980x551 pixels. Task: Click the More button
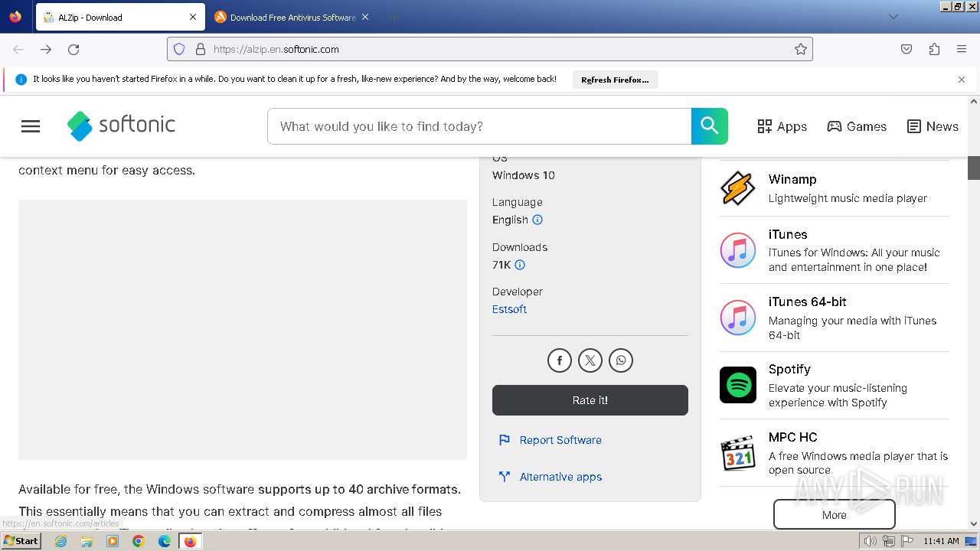(x=834, y=514)
